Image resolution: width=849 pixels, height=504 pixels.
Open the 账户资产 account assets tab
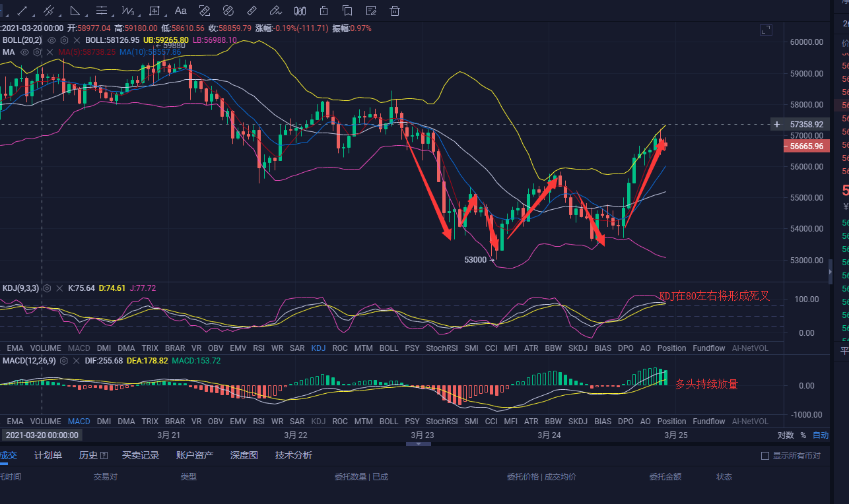[x=195, y=455]
